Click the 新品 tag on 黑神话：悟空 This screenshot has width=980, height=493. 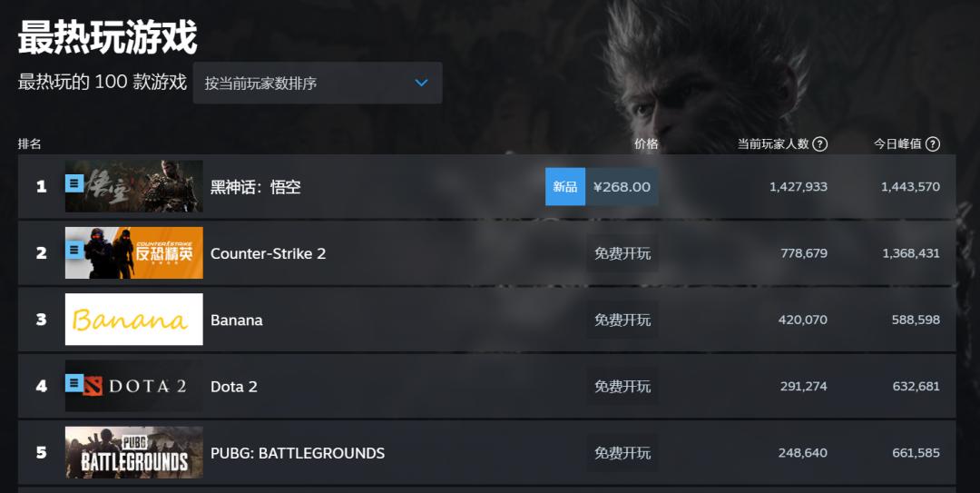coord(564,187)
